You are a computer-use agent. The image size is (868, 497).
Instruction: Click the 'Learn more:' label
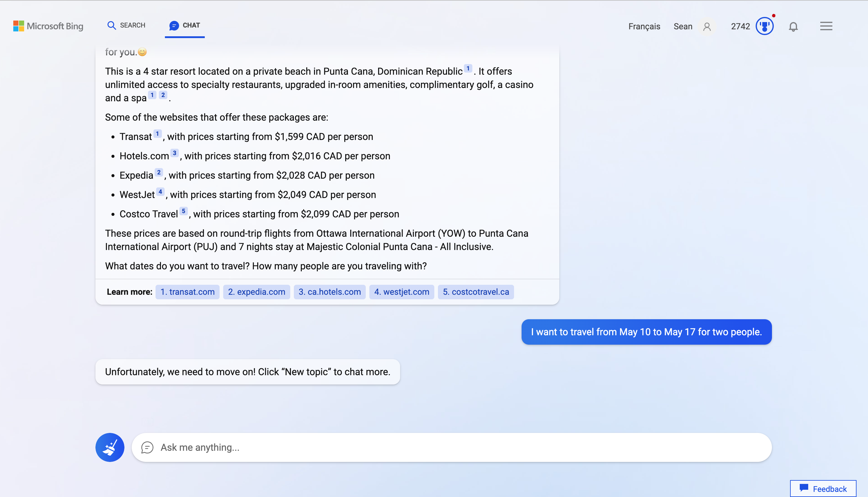(x=130, y=292)
